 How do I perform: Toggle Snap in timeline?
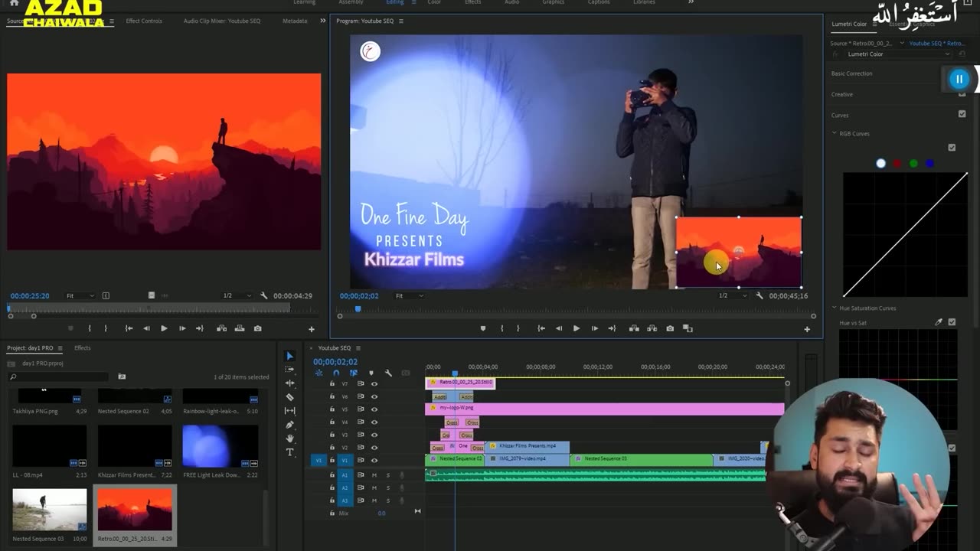(x=336, y=373)
